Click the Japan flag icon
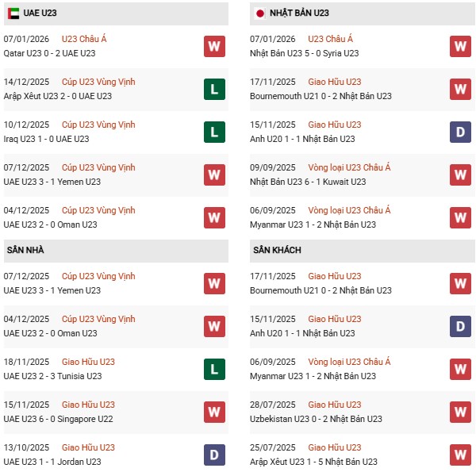The image size is (476, 472). click(x=259, y=13)
